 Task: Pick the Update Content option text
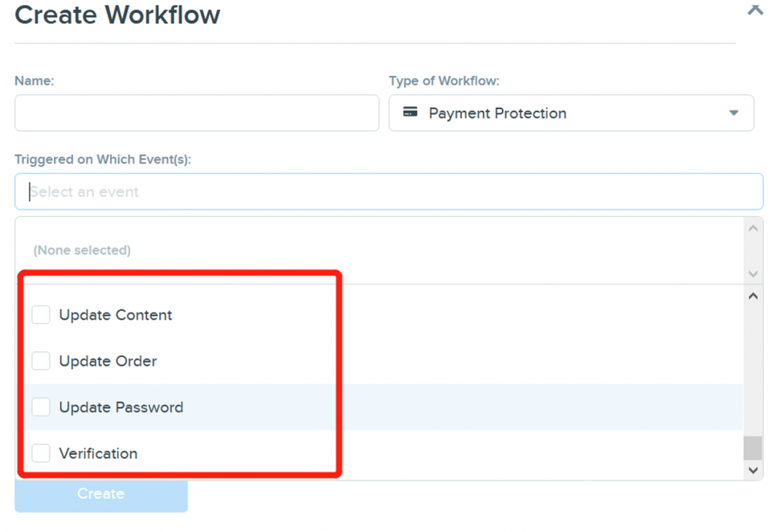coord(116,315)
